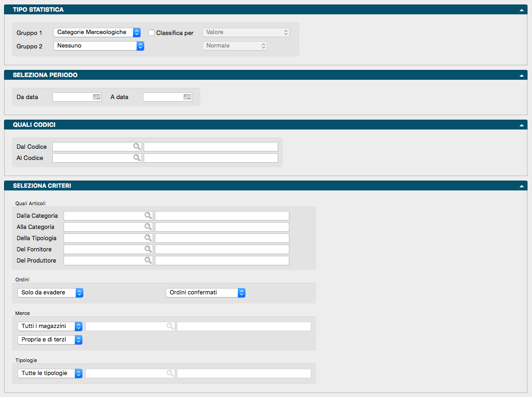Click the Del Produttore lookup magnifier
532x397 pixels.
[148, 260]
